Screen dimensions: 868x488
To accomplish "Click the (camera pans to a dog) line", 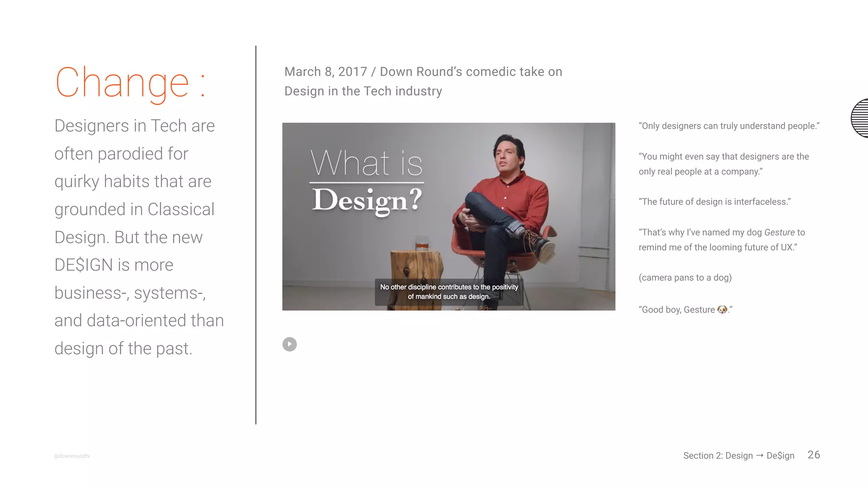I will [685, 277].
